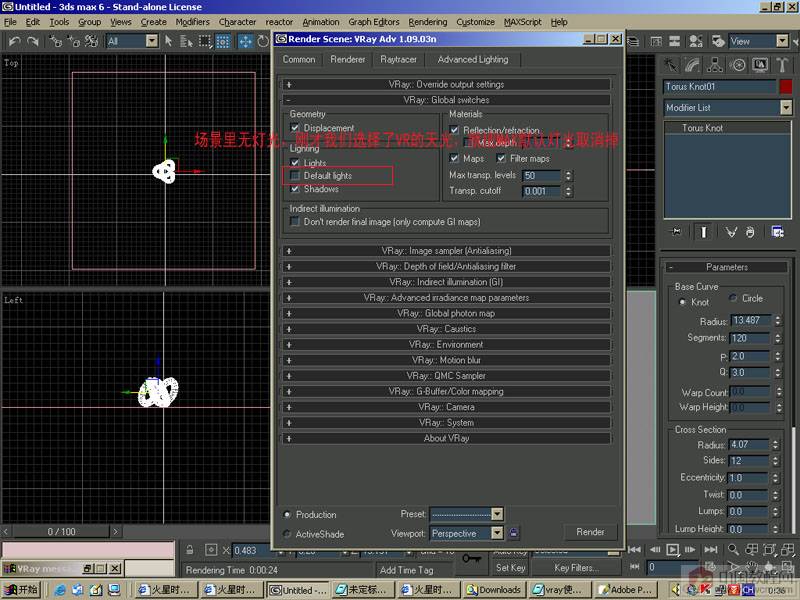
Task: Enable the Default lights checkbox
Action: pyautogui.click(x=295, y=176)
